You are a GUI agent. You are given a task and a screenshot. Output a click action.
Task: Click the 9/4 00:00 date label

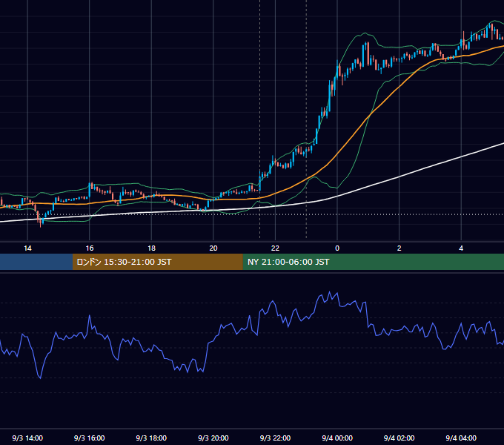[337, 438]
